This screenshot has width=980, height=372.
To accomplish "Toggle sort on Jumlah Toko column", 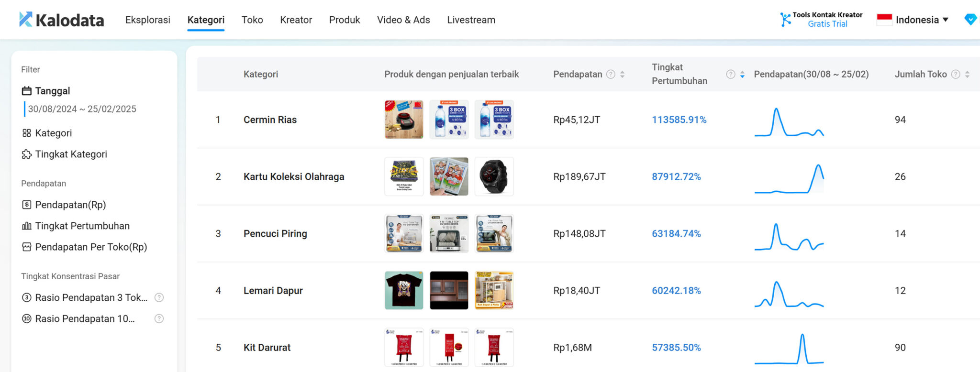I will (x=967, y=74).
